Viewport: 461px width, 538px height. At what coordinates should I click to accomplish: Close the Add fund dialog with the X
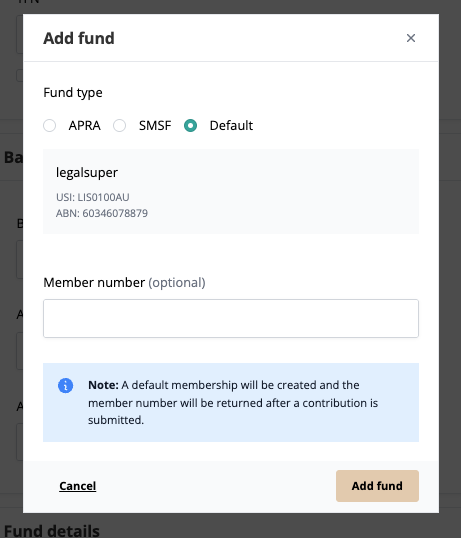point(411,38)
